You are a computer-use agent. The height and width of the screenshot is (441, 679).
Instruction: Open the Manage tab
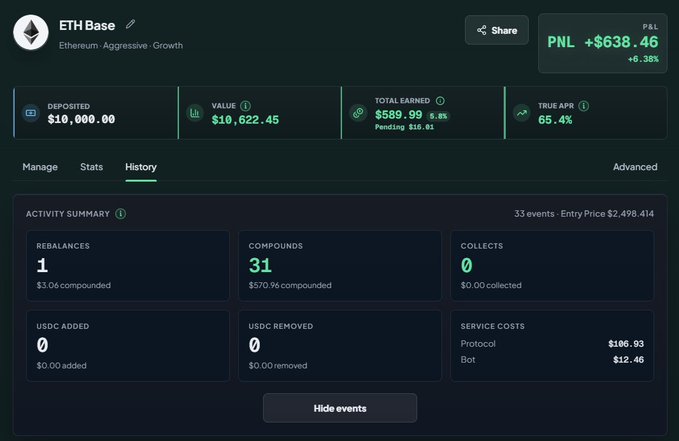click(40, 167)
